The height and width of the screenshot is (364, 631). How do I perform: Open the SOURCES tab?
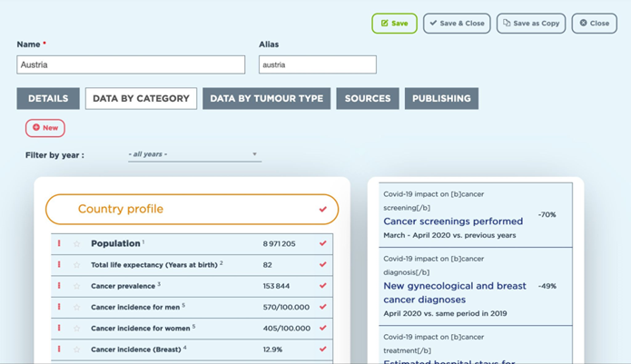(368, 99)
